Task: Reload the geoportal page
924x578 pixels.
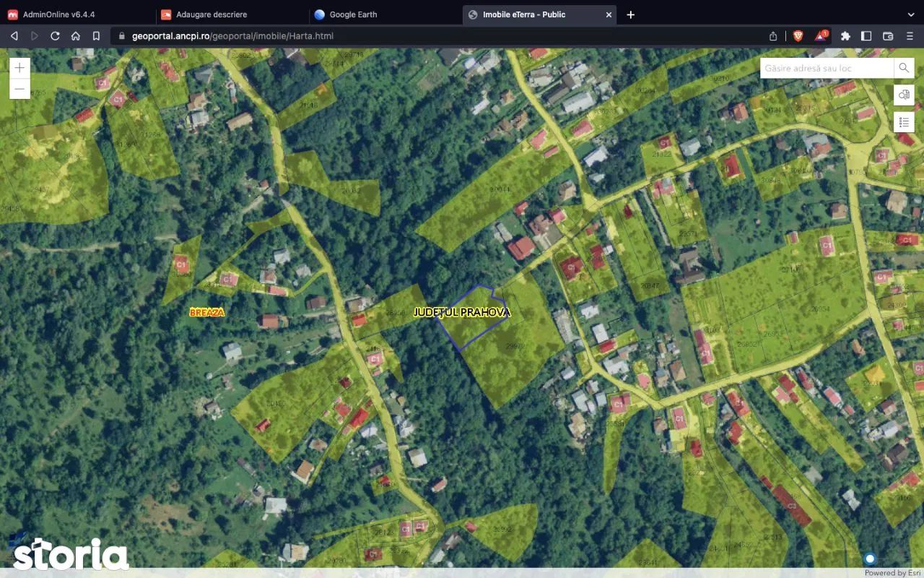Action: pos(55,35)
